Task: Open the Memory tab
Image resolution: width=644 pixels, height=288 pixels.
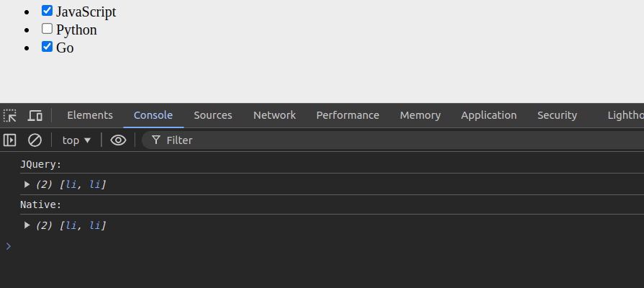Action: (420, 115)
